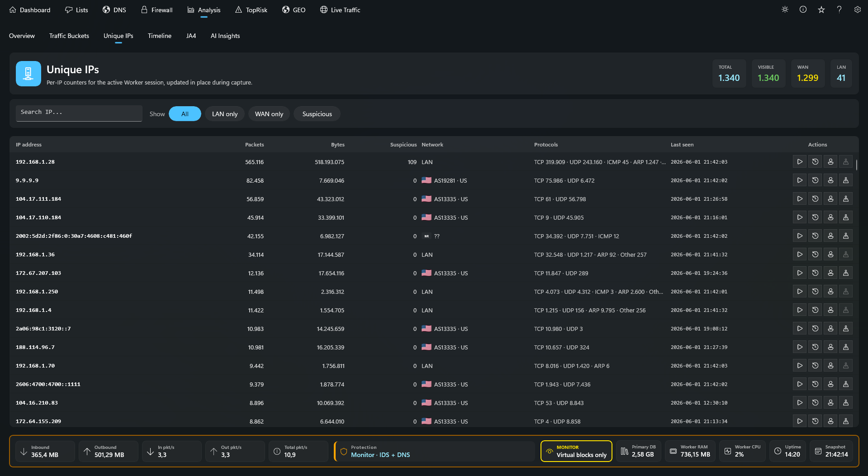Sort by the Last seen column header
The width and height of the screenshot is (868, 476).
[x=682, y=145]
